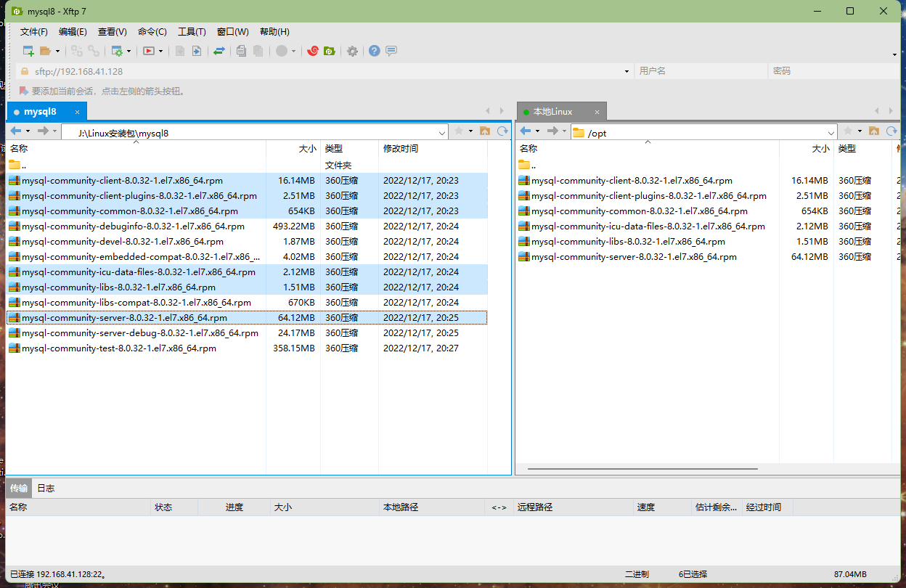Select mysql-community-server-debug rpm in left pane
Image resolution: width=906 pixels, height=588 pixels.
click(x=247, y=333)
